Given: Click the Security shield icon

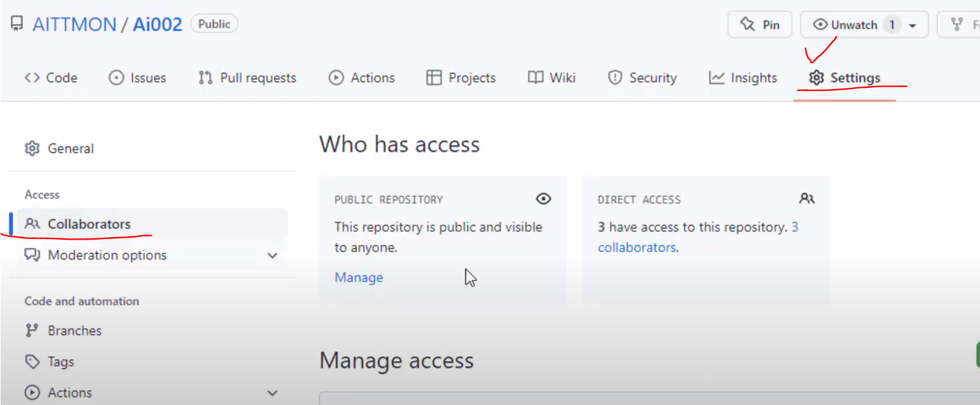Looking at the screenshot, I should coord(615,78).
